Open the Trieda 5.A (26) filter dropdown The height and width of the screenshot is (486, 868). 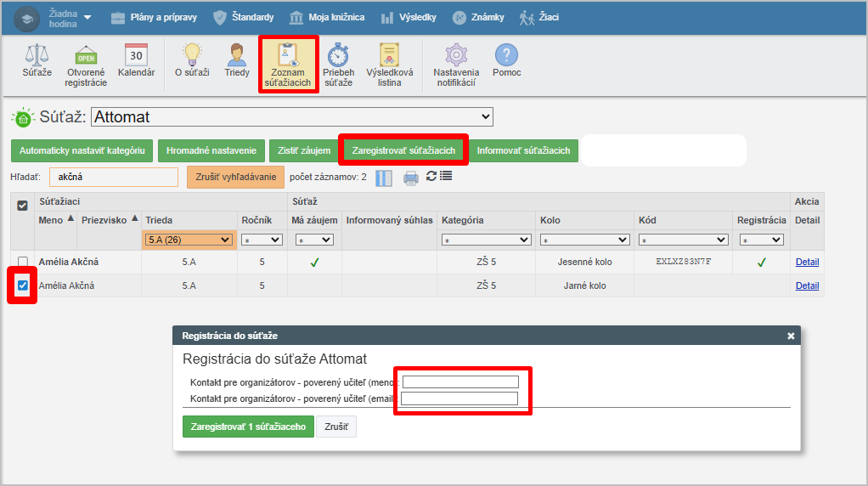click(x=189, y=240)
